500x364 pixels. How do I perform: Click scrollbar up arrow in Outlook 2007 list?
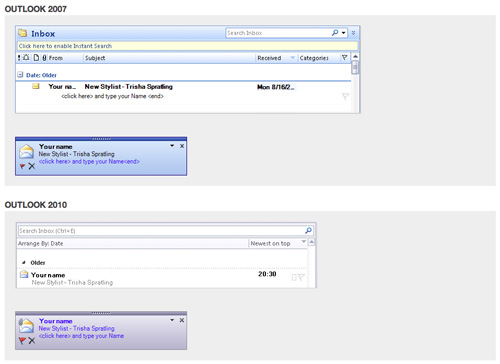355,56
